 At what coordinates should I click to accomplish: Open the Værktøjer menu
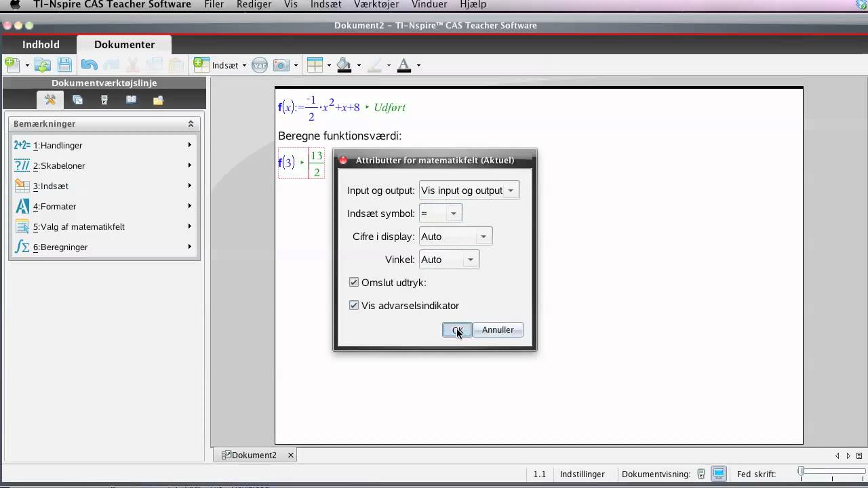pyautogui.click(x=376, y=4)
